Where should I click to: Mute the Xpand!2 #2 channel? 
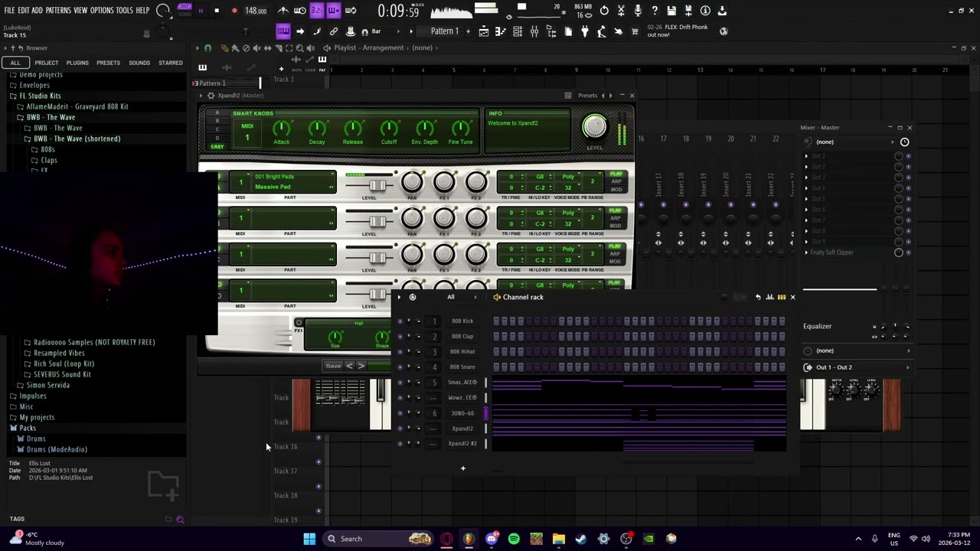pyautogui.click(x=400, y=444)
